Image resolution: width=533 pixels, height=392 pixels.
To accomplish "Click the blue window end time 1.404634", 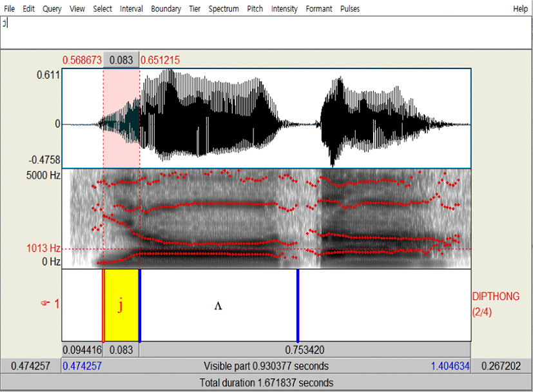I will click(x=450, y=366).
